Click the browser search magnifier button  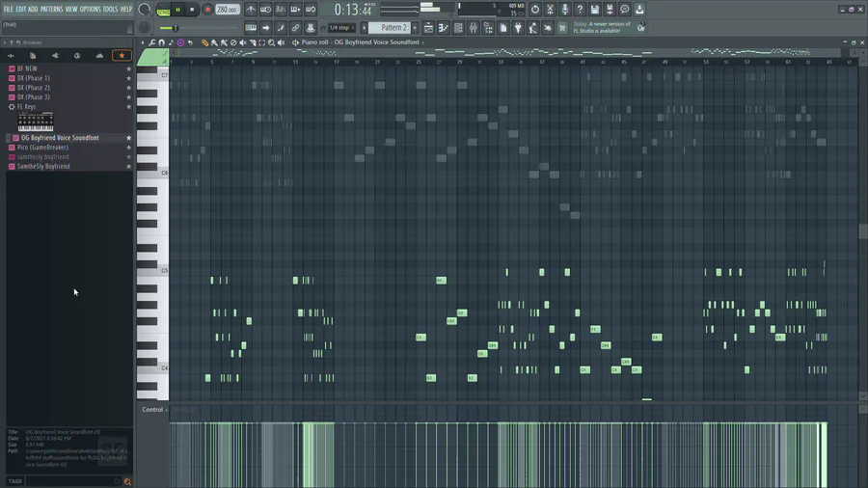pyautogui.click(x=127, y=482)
